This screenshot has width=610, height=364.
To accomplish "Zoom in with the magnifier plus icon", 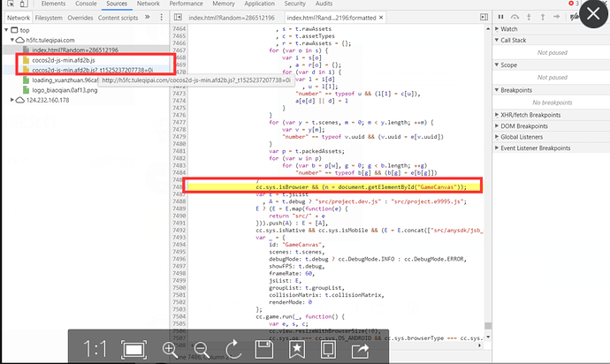I will click(170, 349).
